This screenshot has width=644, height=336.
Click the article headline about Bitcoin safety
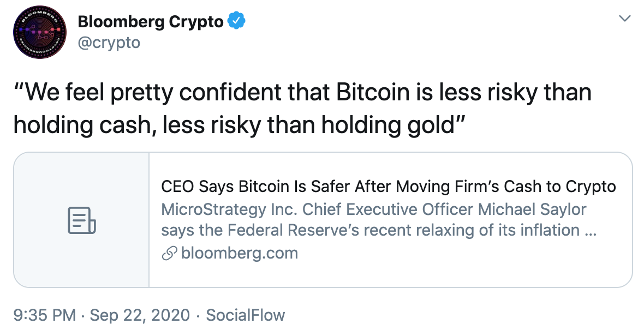pos(387,186)
